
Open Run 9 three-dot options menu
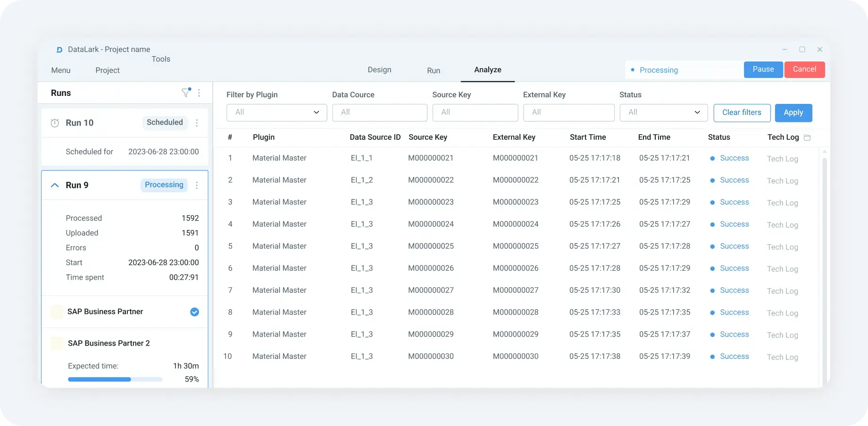pyautogui.click(x=197, y=185)
